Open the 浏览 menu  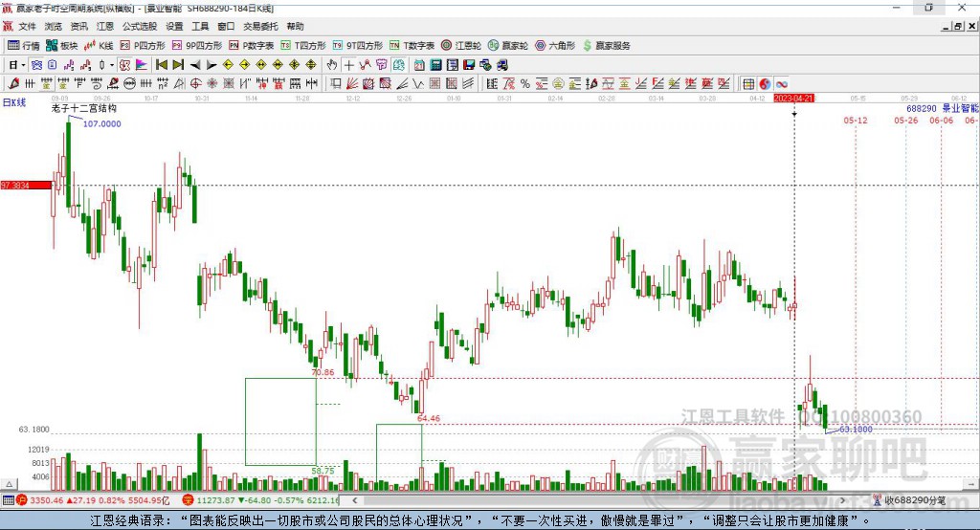tap(54, 26)
